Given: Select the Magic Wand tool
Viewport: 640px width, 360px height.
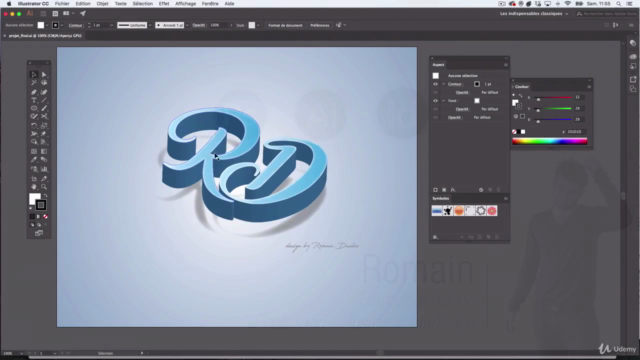Looking at the screenshot, I should [x=34, y=83].
